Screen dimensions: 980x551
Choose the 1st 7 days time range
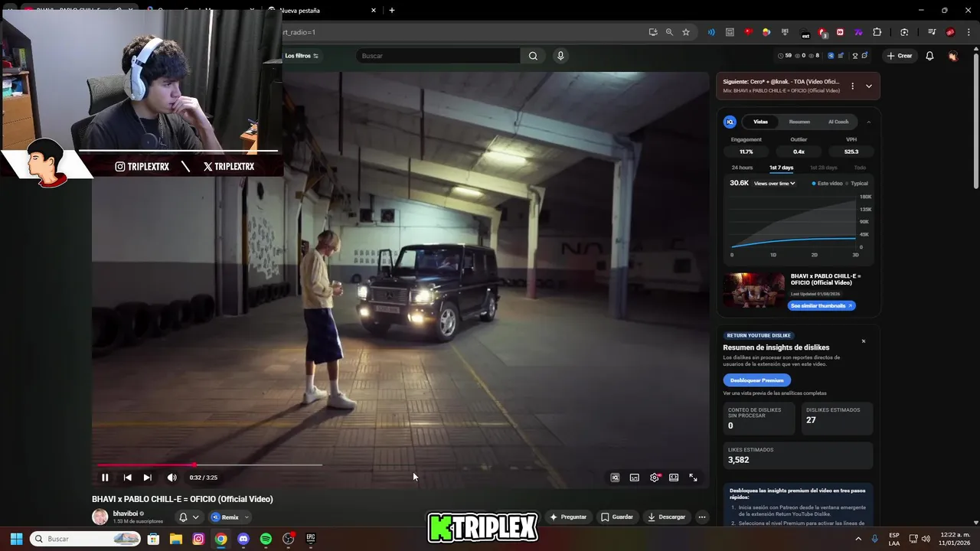pos(781,168)
